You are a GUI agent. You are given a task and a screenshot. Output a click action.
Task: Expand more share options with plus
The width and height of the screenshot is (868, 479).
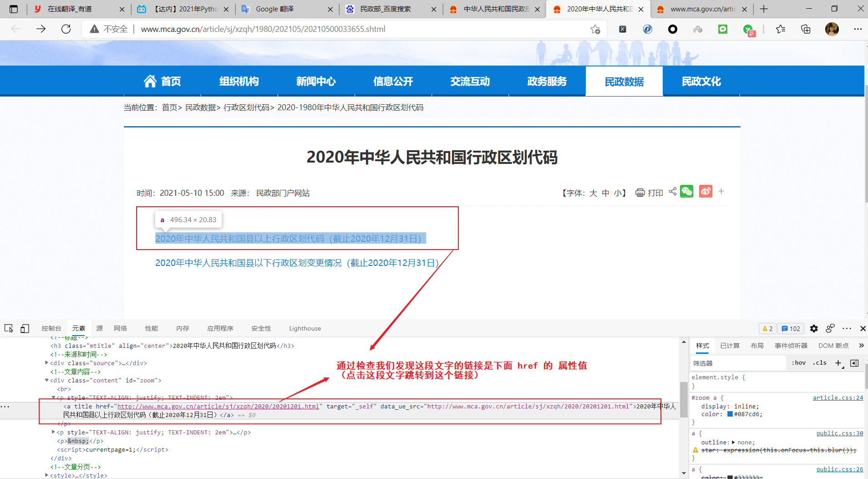721,191
